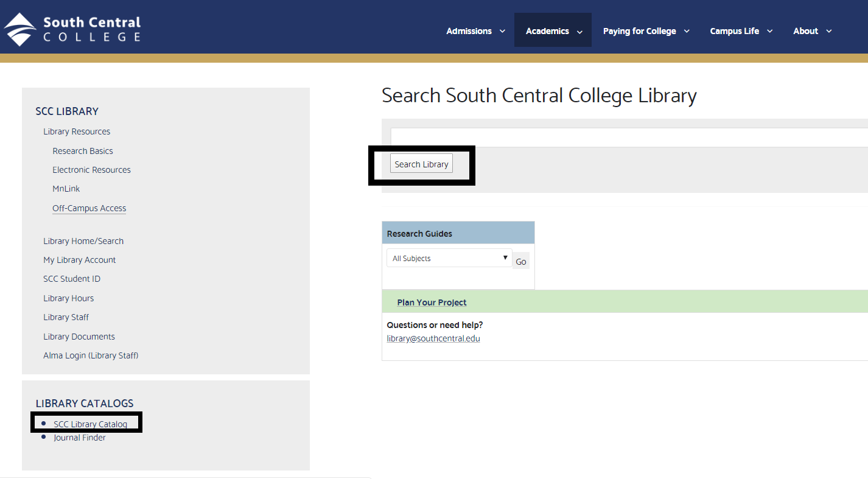Open the Journal Finder link
The height and width of the screenshot is (479, 868).
80,438
